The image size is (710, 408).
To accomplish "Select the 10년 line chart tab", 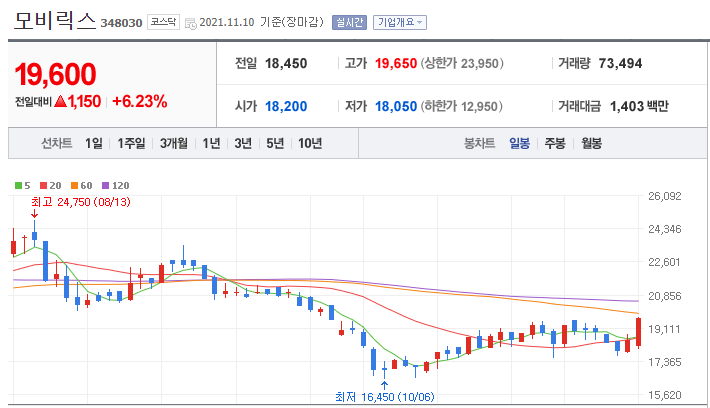I will pos(310,144).
